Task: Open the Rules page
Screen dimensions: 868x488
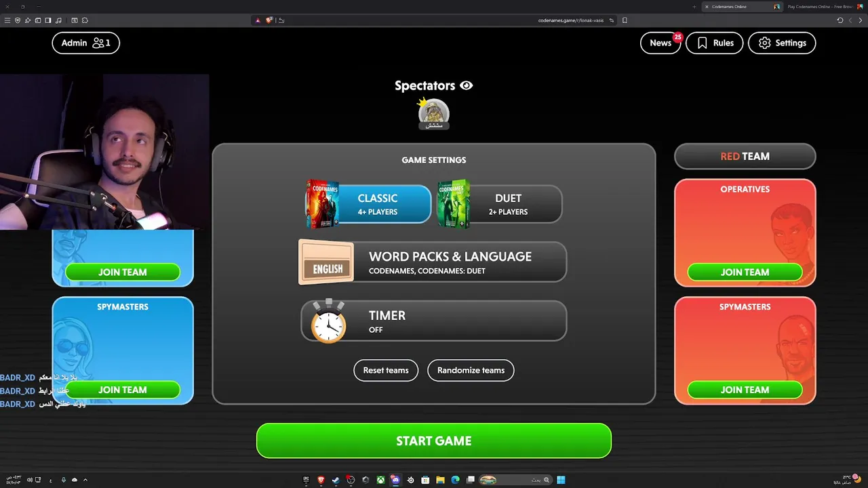Action: 714,43
